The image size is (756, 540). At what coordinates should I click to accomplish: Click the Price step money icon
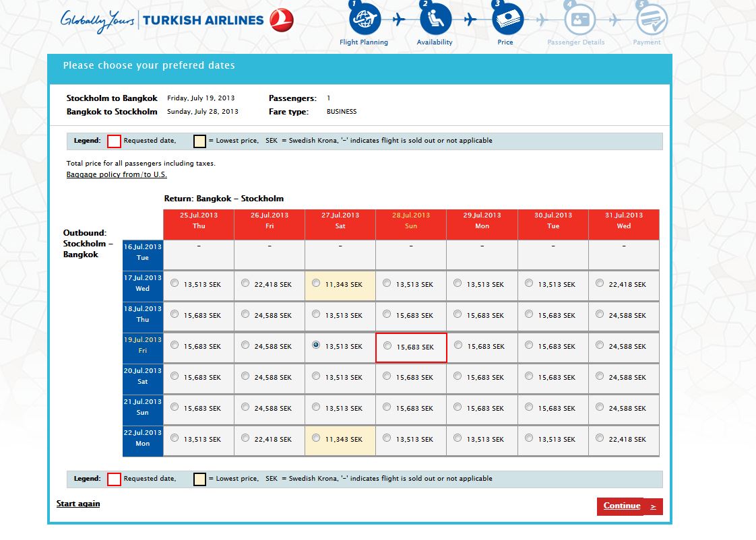(505, 20)
